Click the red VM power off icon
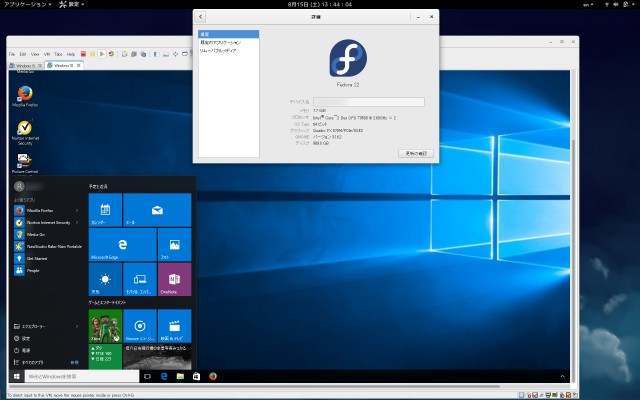Screen dimensions: 640x400 tap(83, 54)
